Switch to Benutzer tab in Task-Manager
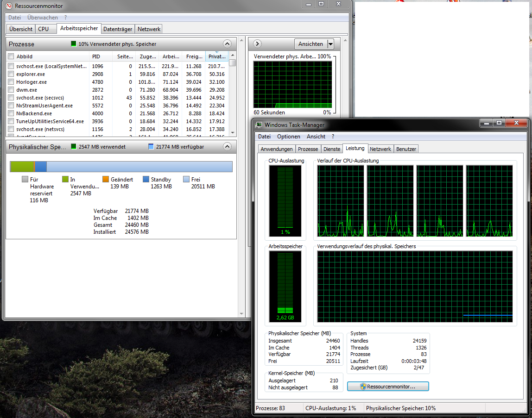 tap(406, 149)
